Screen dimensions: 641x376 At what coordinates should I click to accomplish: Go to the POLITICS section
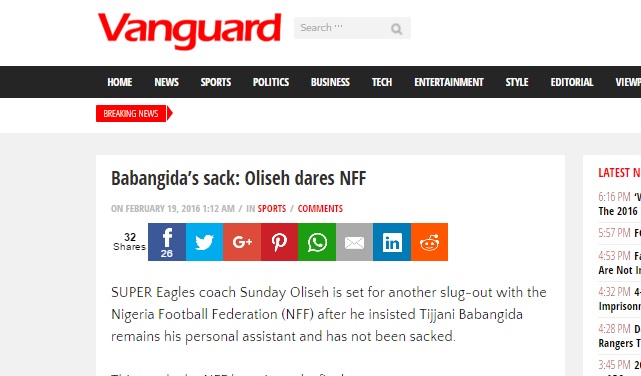point(271,82)
